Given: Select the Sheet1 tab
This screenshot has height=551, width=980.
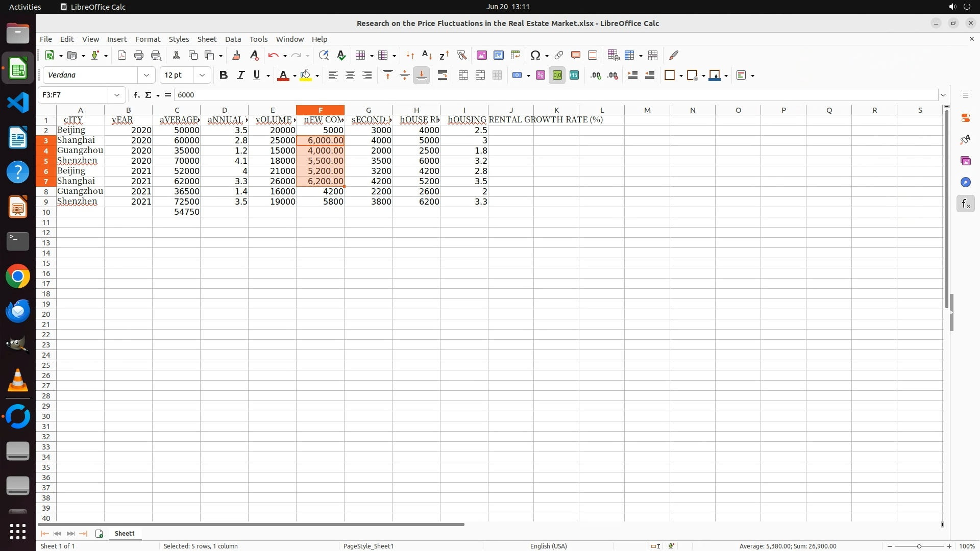Looking at the screenshot, I should pyautogui.click(x=125, y=534).
